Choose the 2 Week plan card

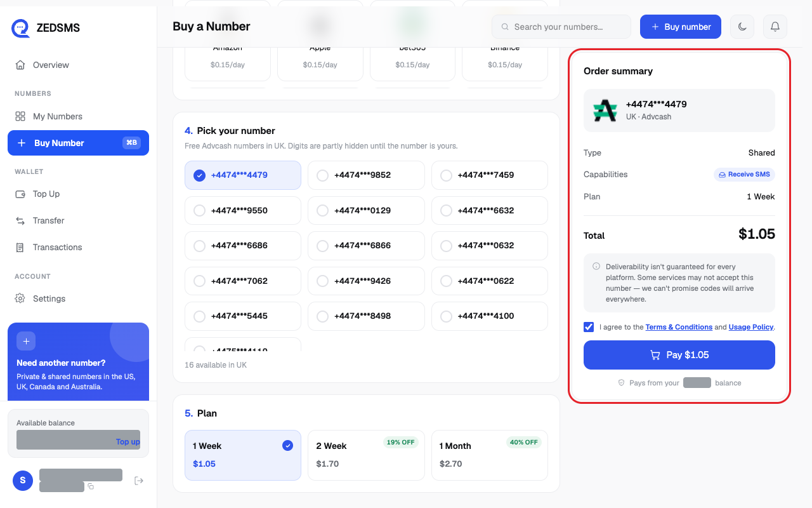pyautogui.click(x=366, y=455)
